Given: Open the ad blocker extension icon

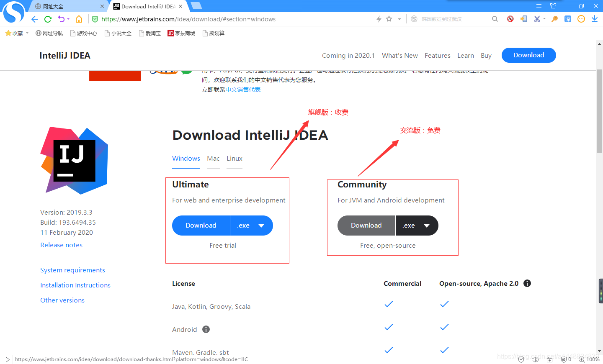Looking at the screenshot, I should (x=510, y=19).
